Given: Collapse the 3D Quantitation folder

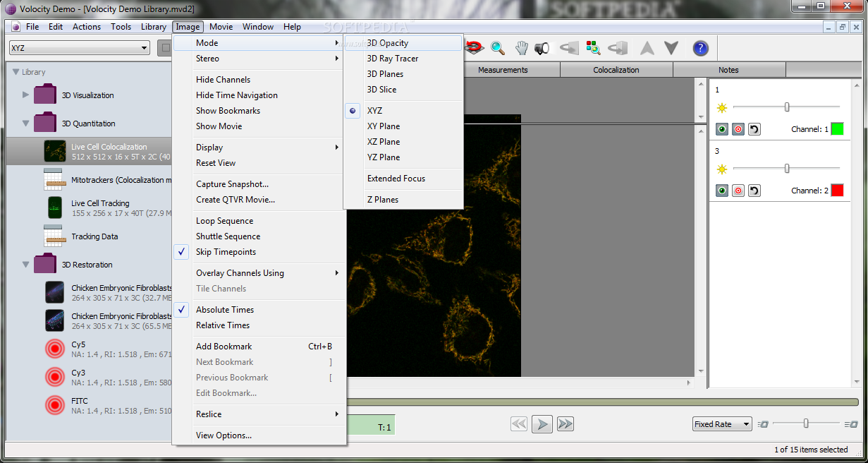Looking at the screenshot, I should [25, 124].
